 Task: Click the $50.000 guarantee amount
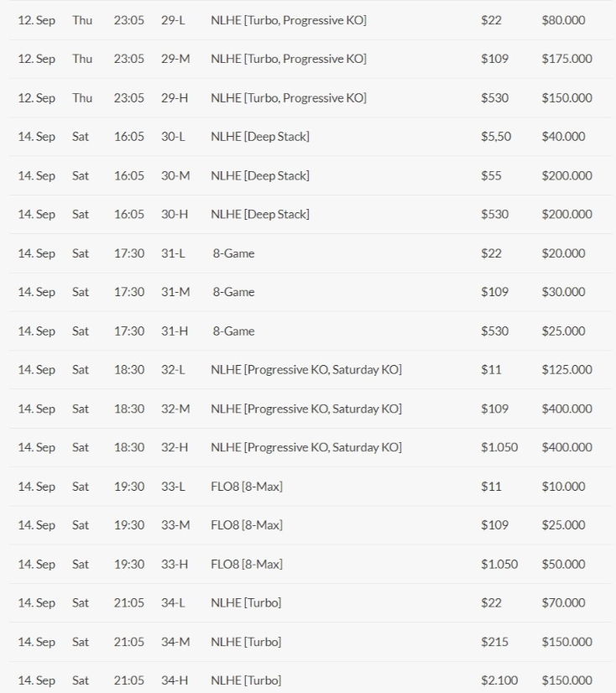[563, 564]
